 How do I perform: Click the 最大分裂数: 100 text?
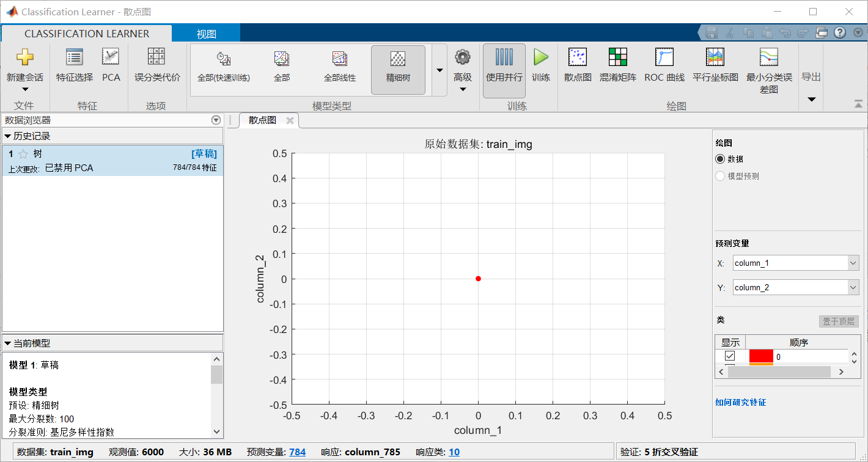[42, 419]
